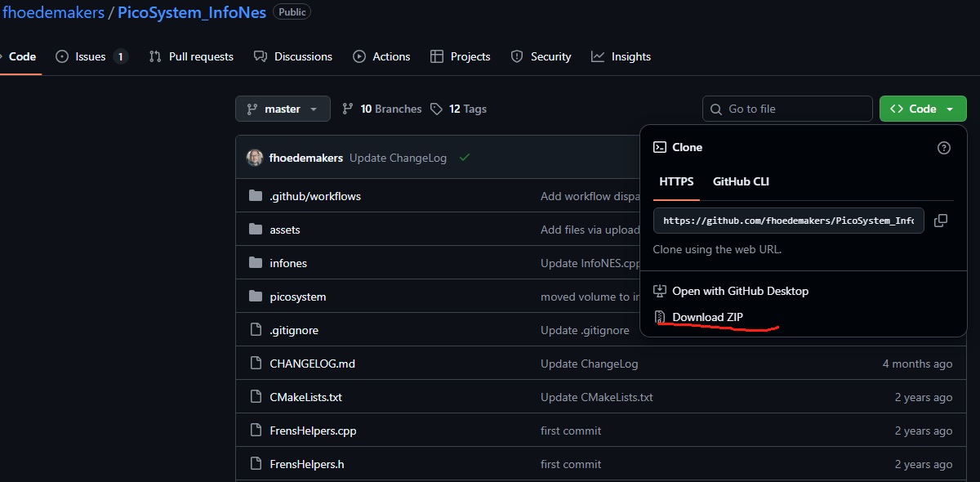Open the assets folder

point(285,230)
